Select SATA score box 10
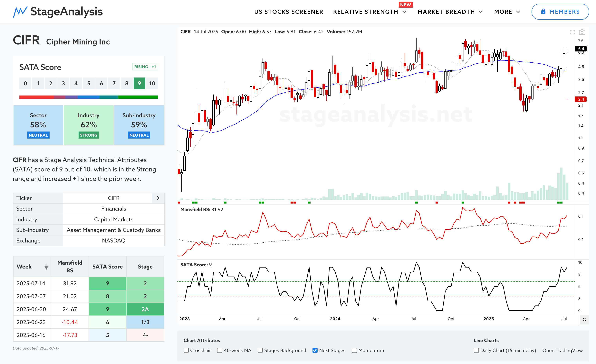The image size is (596, 364). click(152, 83)
